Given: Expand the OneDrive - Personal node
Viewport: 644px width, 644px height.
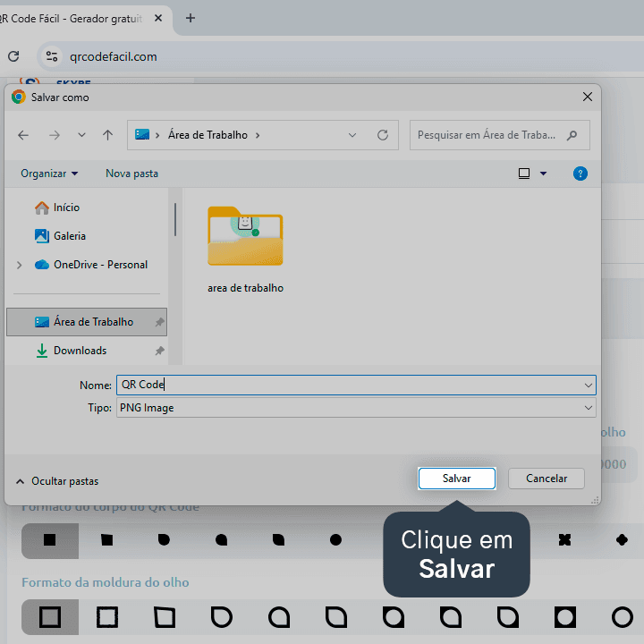Looking at the screenshot, I should pos(19,265).
